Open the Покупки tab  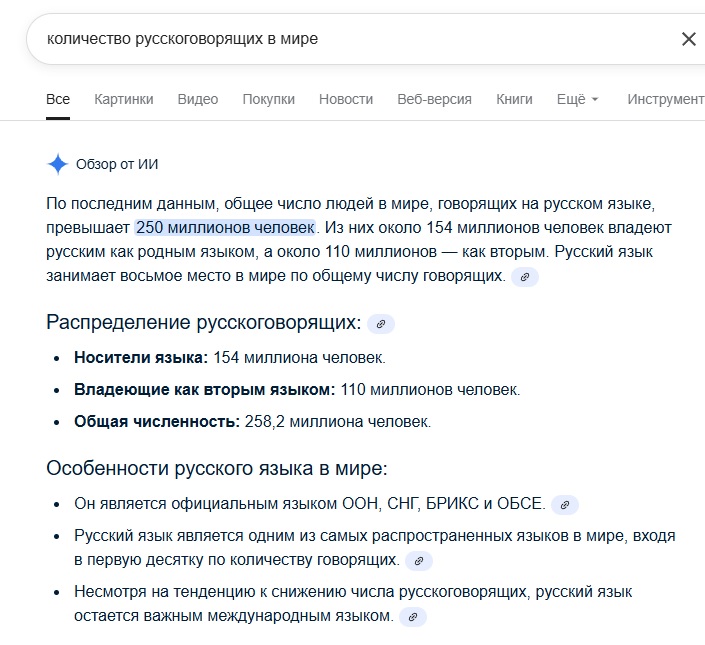point(268,99)
